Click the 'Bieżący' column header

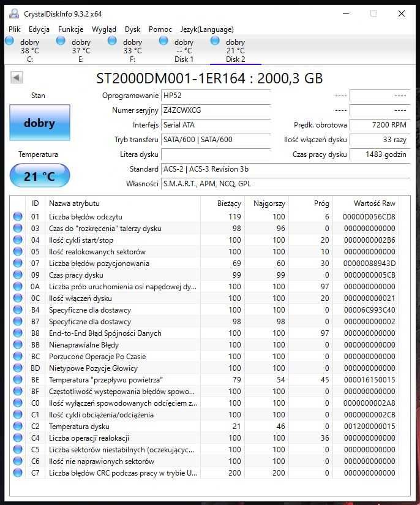click(222, 203)
